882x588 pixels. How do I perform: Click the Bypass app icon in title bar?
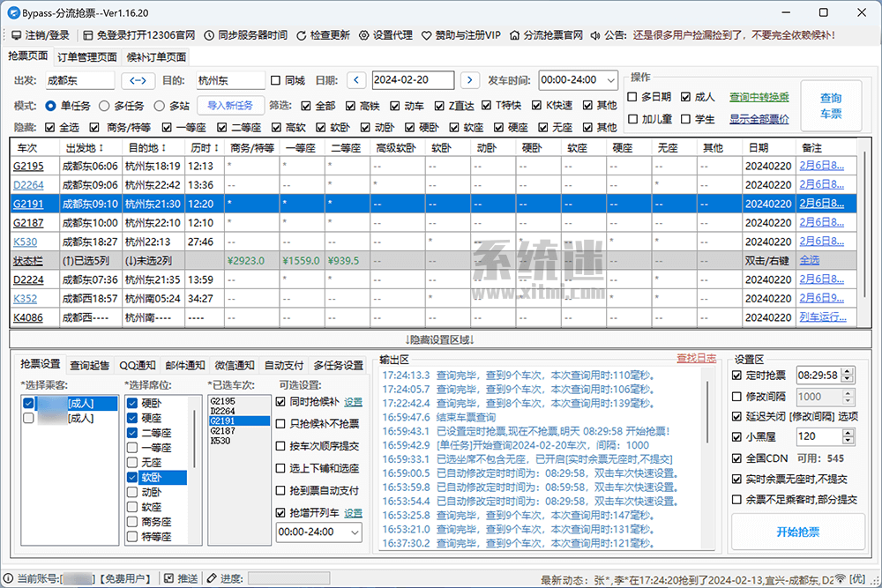click(13, 12)
